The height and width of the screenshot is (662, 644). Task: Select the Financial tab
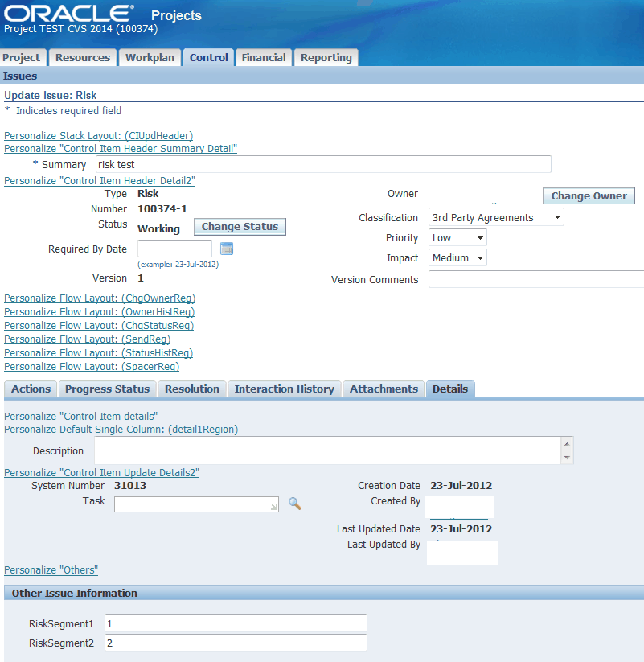click(x=263, y=56)
